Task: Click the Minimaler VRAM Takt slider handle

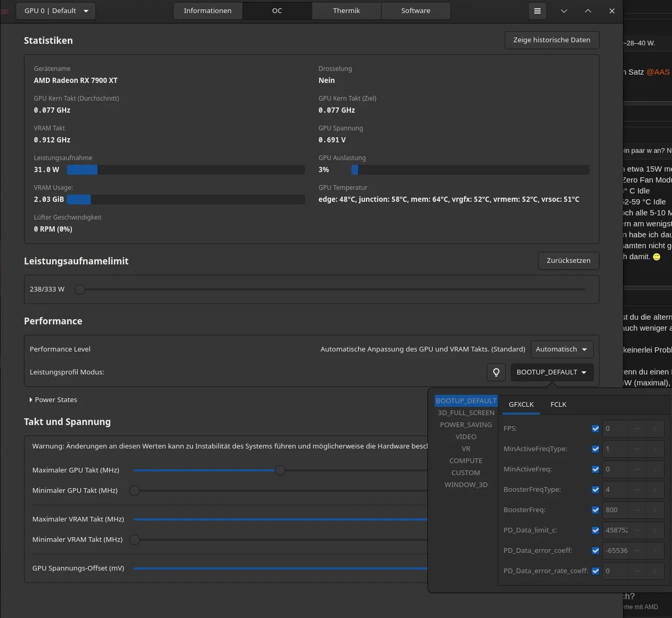Action: tap(135, 540)
